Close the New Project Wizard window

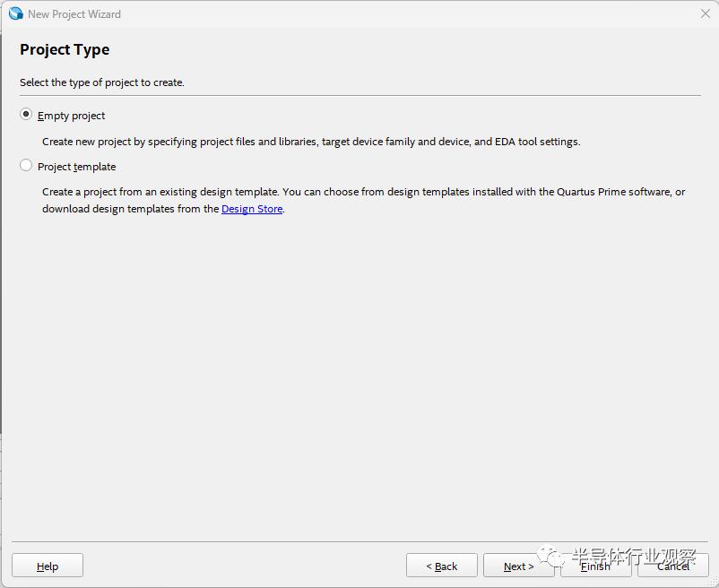click(705, 13)
